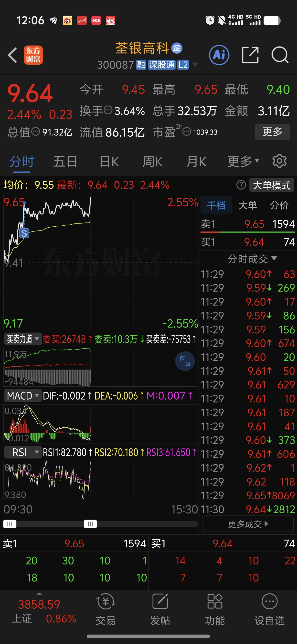This screenshot has height=644, width=297.
Task: Tap buy order queue value 22
Action: click(x=290, y=561)
